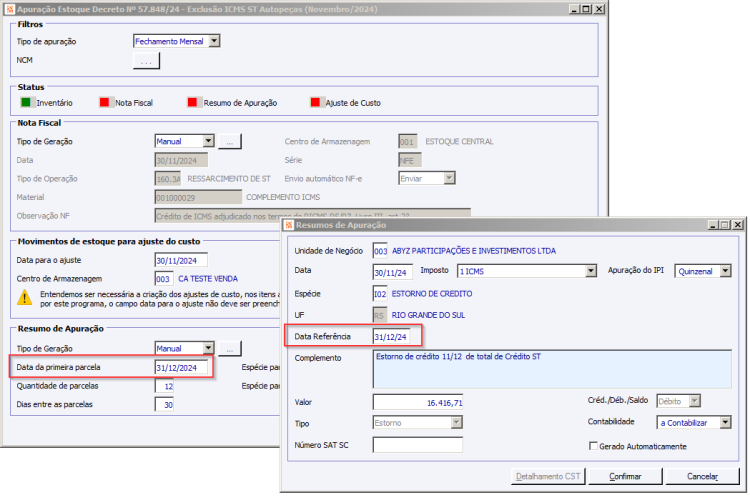This screenshot has height=500, width=750.
Task: Click the Apuração Estoque window title icon
Action: coord(10,9)
